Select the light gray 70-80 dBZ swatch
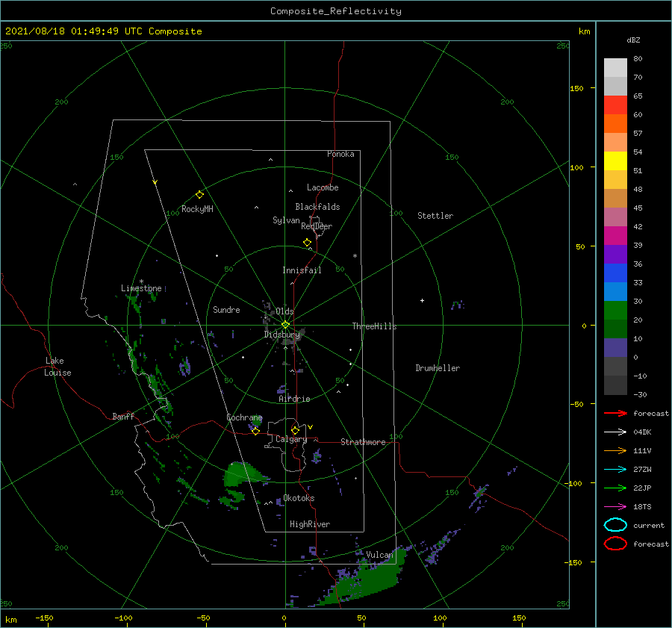The width and height of the screenshot is (672, 628). pyautogui.click(x=615, y=68)
